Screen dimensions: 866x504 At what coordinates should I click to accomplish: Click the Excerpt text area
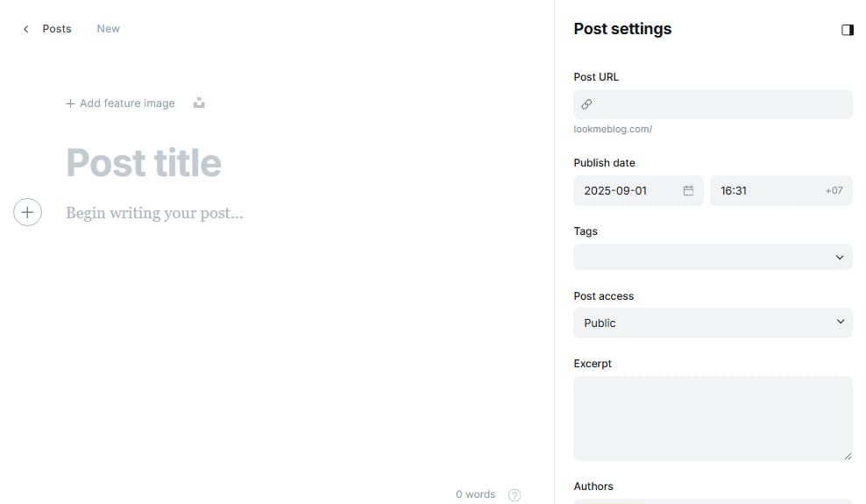713,418
